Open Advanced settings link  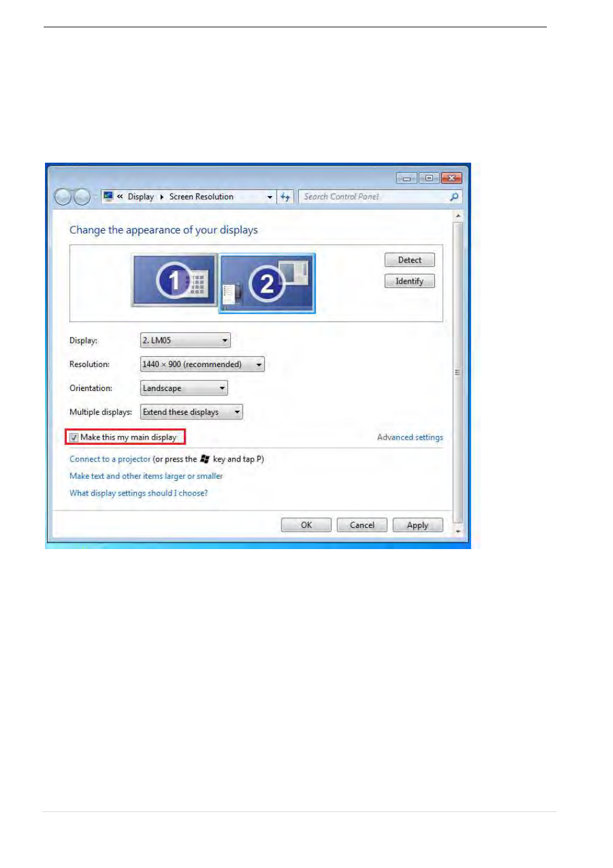[410, 437]
